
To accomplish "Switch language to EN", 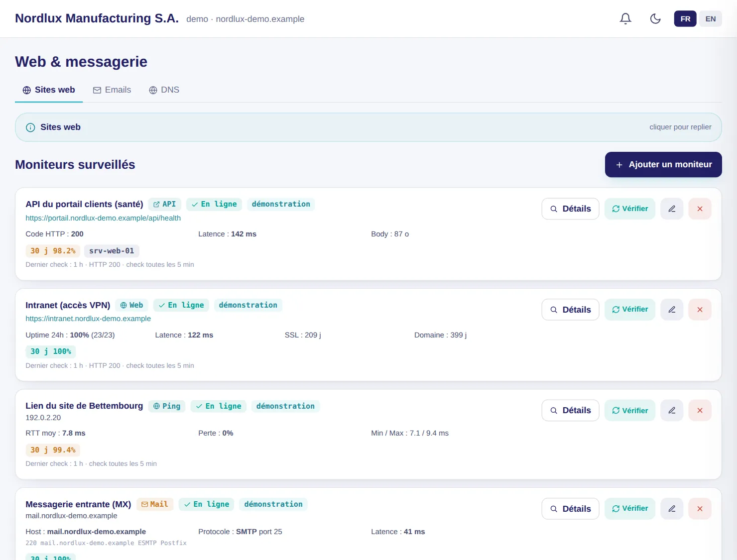I will (x=711, y=19).
